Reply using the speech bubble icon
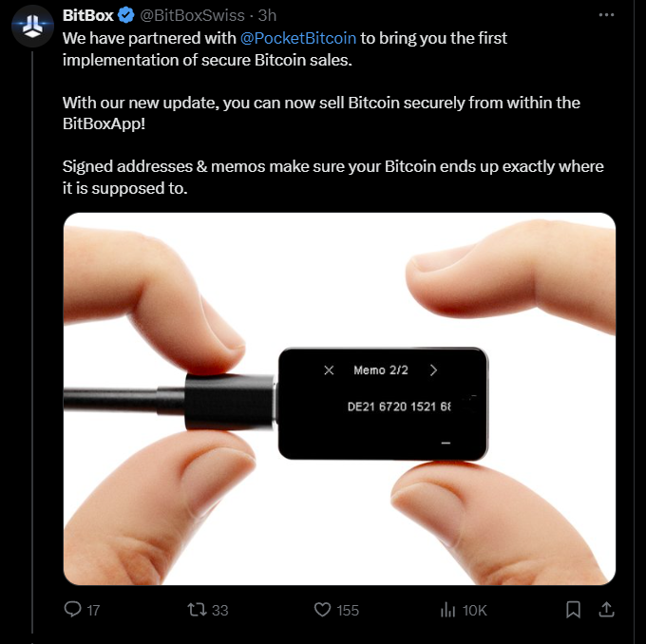Viewport: 646px width, 644px height. click(x=72, y=610)
